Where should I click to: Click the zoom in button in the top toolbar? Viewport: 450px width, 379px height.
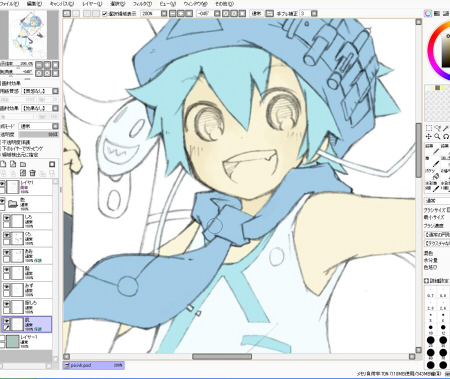point(181,13)
